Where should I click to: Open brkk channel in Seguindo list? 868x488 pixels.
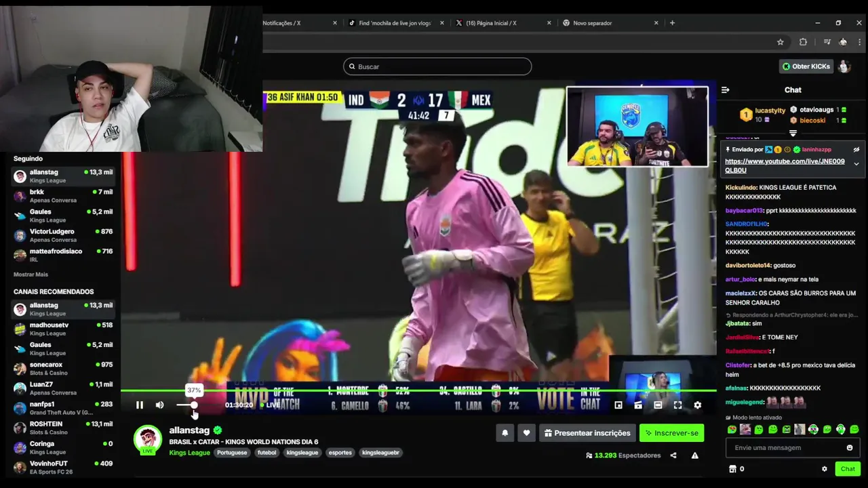click(x=63, y=196)
